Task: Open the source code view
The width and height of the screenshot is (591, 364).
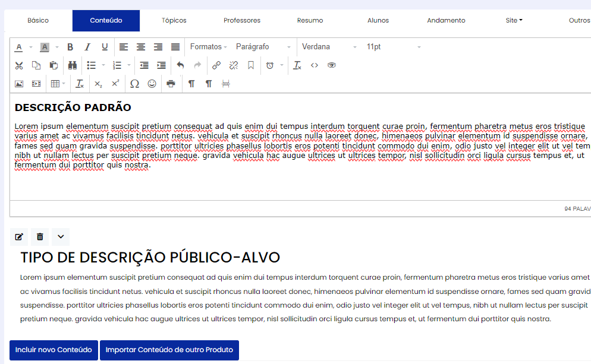Action: tap(315, 65)
